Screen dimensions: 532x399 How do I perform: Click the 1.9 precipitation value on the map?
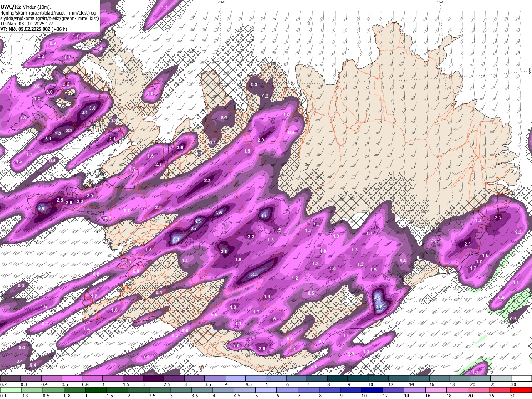238,259
